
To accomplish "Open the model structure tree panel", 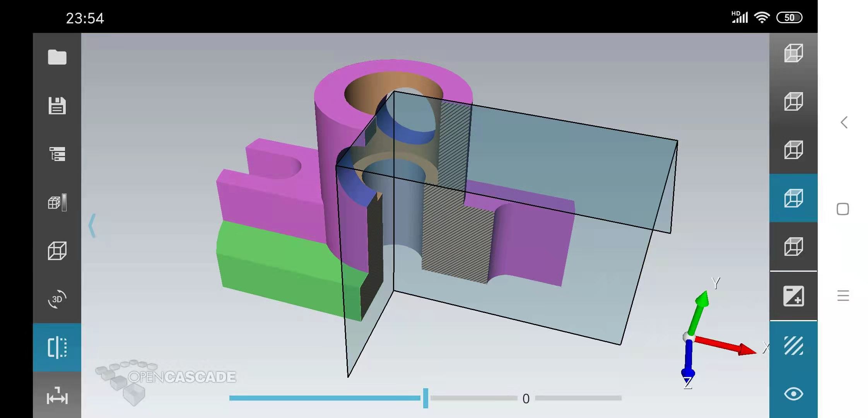I will [x=57, y=154].
